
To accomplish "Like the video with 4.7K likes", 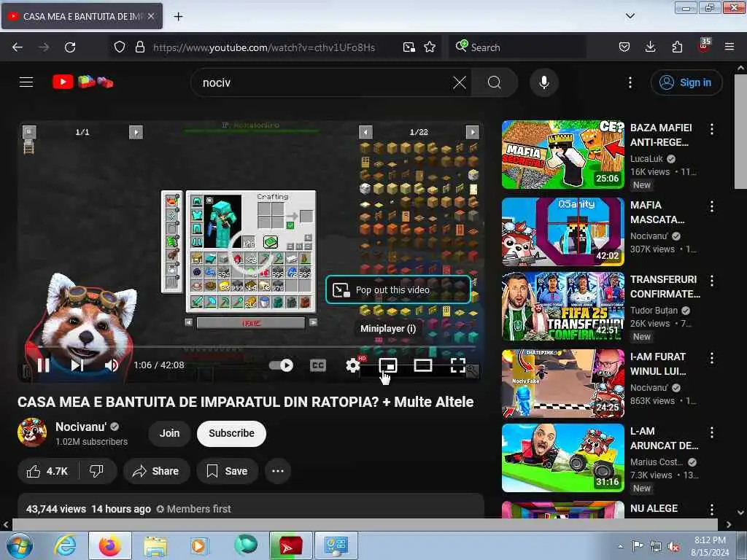I will point(47,471).
